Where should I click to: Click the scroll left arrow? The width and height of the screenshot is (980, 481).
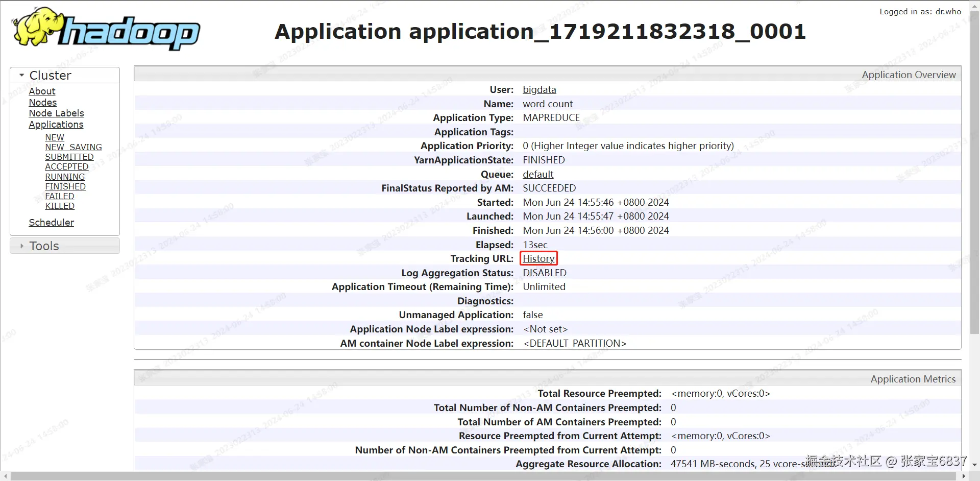point(5,476)
